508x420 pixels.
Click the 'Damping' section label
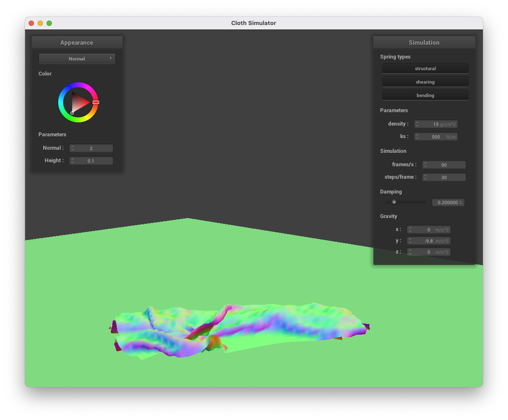[391, 192]
